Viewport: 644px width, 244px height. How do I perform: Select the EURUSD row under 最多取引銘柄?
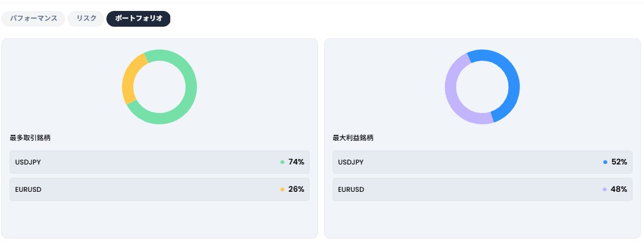coord(159,189)
